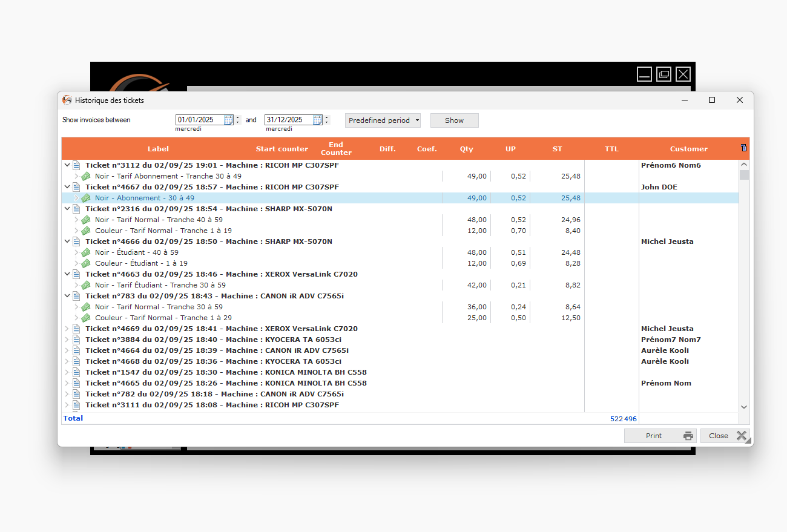
Task: Click the document icon of Ticket n°4663
Action: tap(76, 274)
